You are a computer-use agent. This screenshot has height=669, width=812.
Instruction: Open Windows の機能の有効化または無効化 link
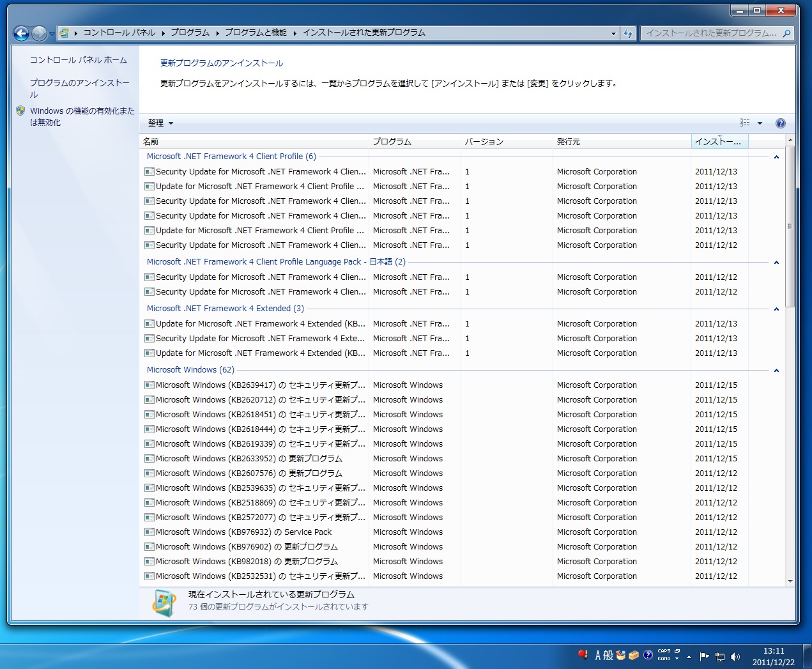pyautogui.click(x=82, y=116)
